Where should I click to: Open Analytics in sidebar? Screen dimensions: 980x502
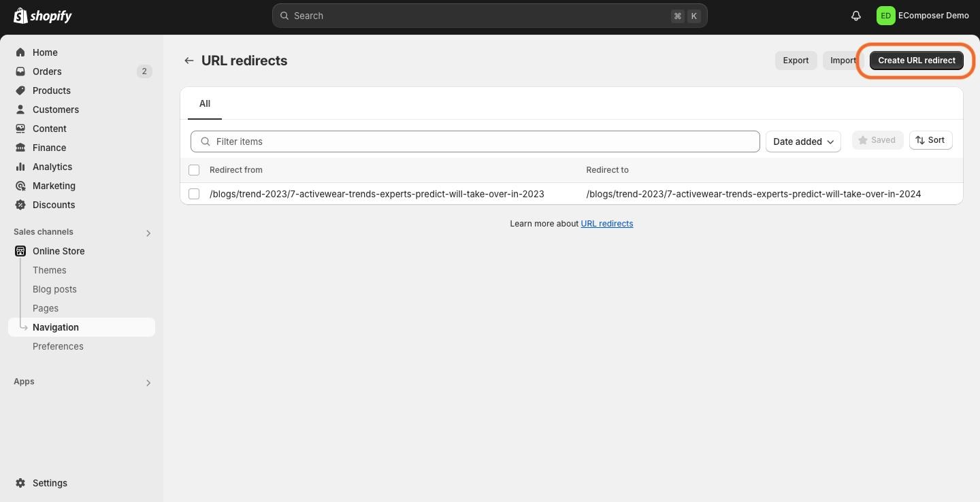click(x=52, y=167)
